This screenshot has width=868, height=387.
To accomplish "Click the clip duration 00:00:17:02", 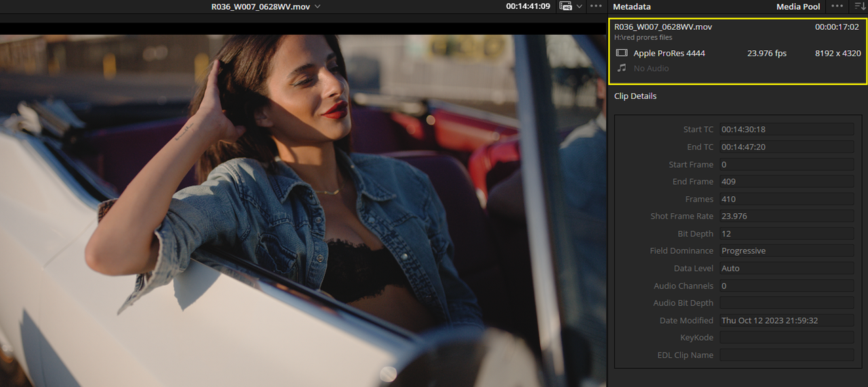I will (x=837, y=27).
